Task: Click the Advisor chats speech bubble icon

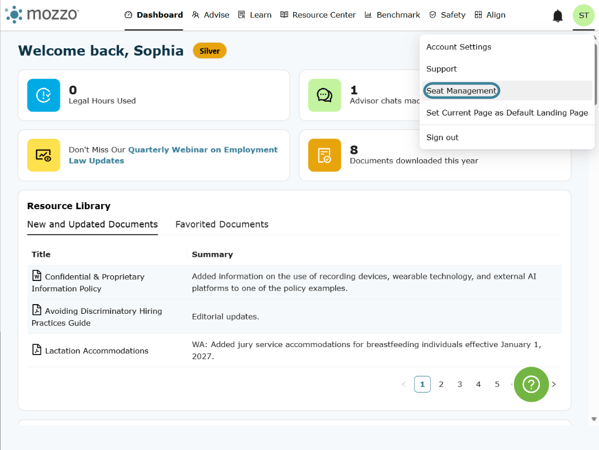Action: (x=324, y=95)
